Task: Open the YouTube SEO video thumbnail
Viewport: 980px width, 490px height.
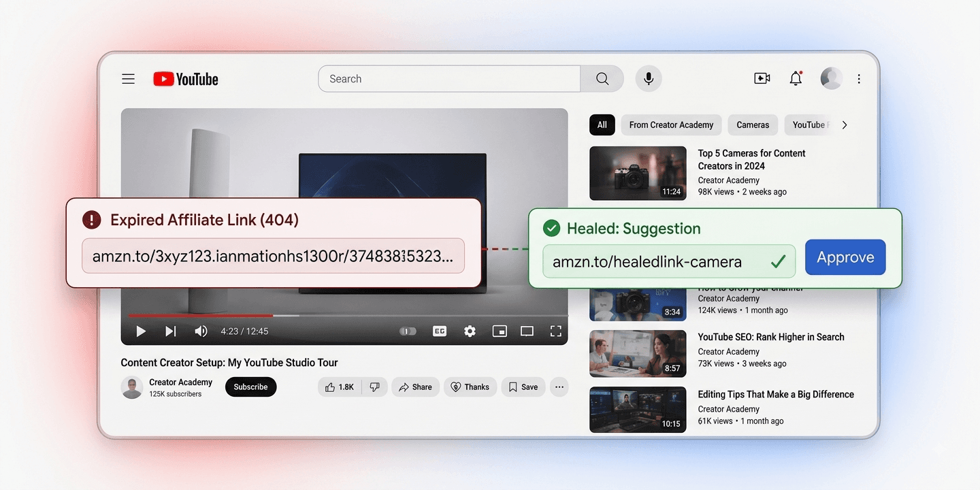Action: tap(638, 353)
